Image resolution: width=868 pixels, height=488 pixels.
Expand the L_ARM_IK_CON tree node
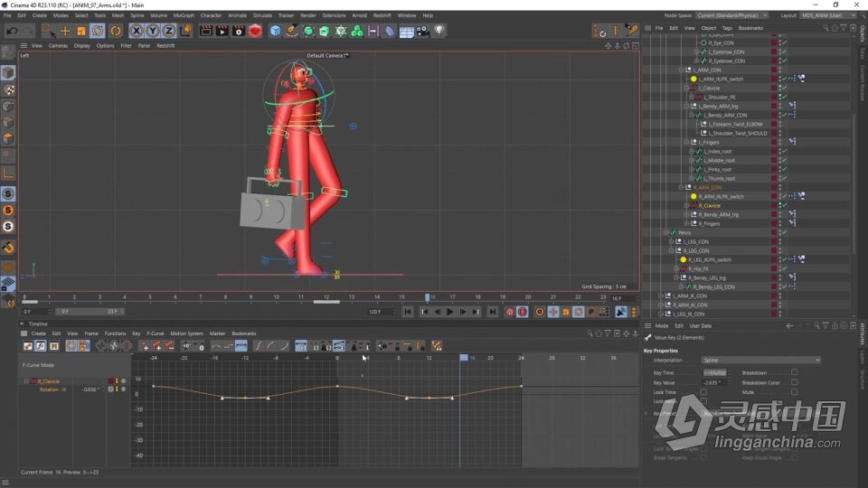click(661, 296)
